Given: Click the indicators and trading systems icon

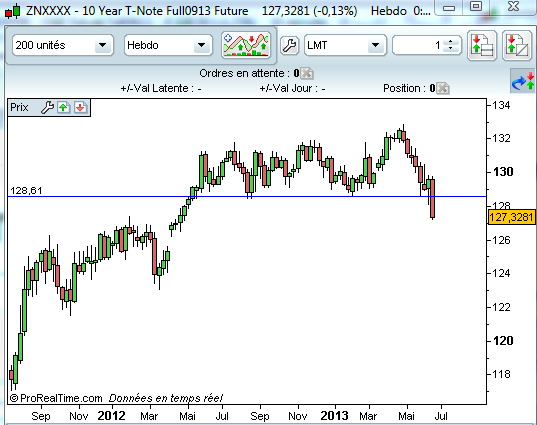Looking at the screenshot, I should pyautogui.click(x=246, y=45).
